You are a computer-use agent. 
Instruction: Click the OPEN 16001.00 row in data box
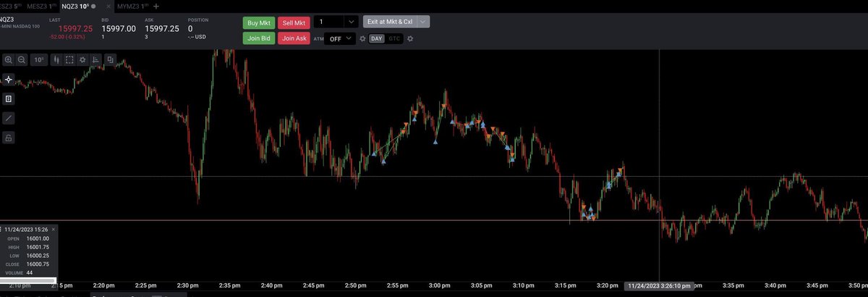coord(28,238)
